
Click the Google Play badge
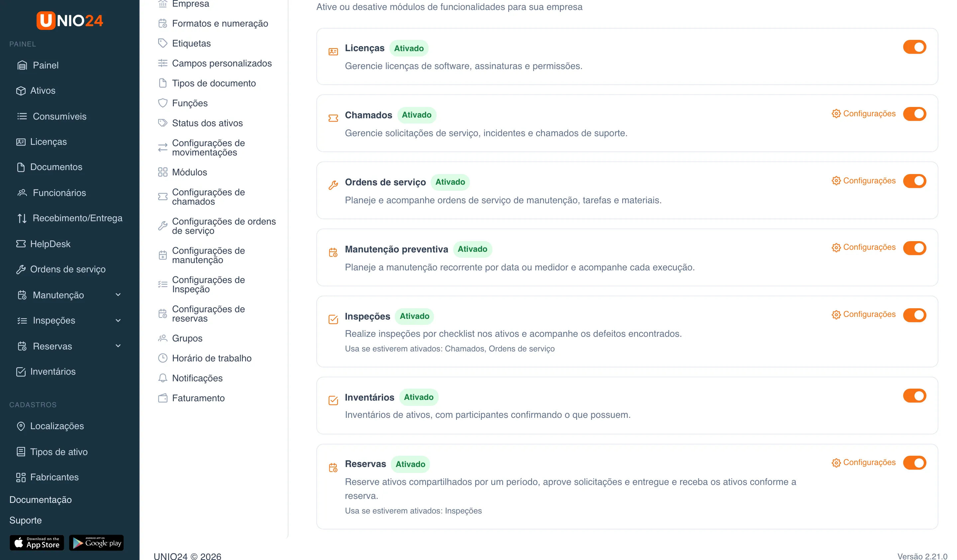96,542
